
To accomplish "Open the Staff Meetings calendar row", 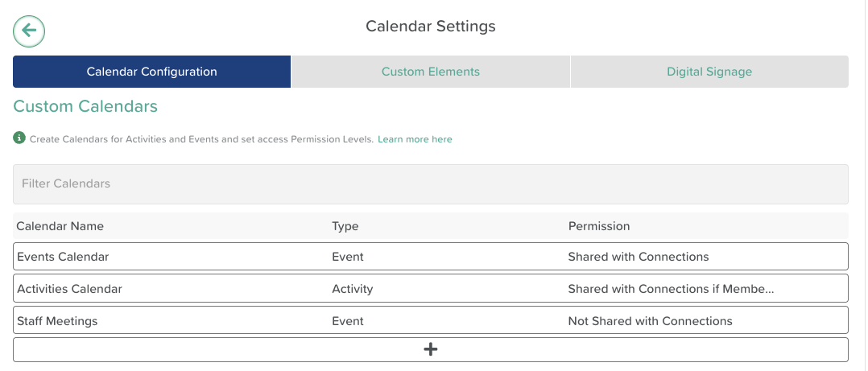I will pyautogui.click(x=57, y=321).
